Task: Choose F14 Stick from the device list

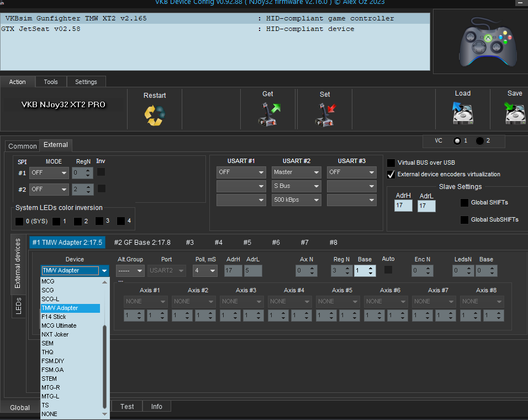Action: [70, 317]
